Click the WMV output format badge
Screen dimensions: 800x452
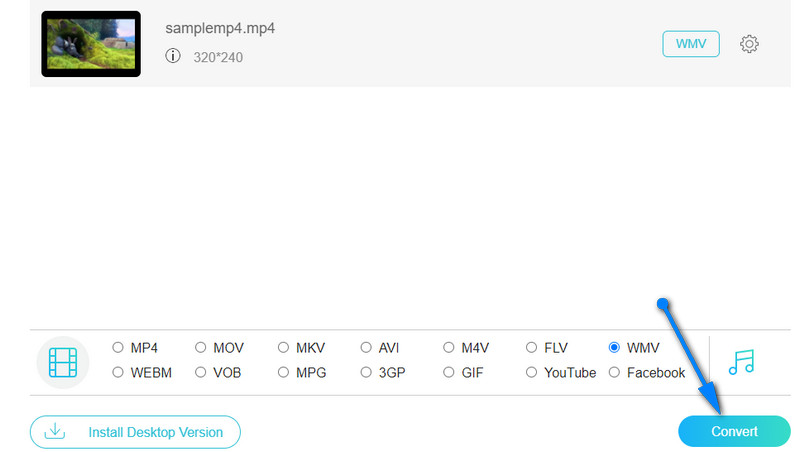(x=690, y=44)
